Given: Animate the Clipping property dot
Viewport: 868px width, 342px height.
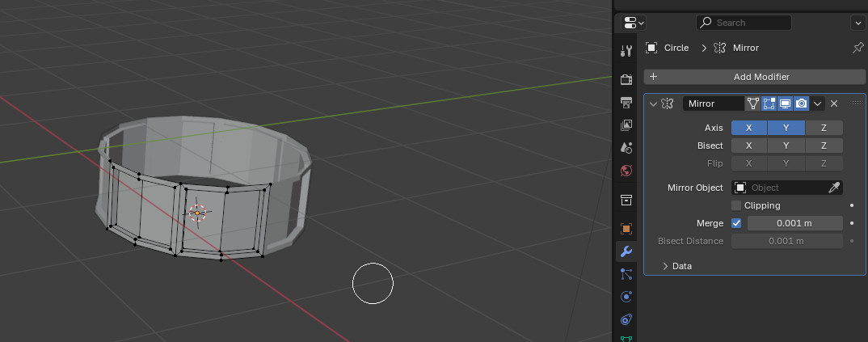Looking at the screenshot, I should click(852, 205).
